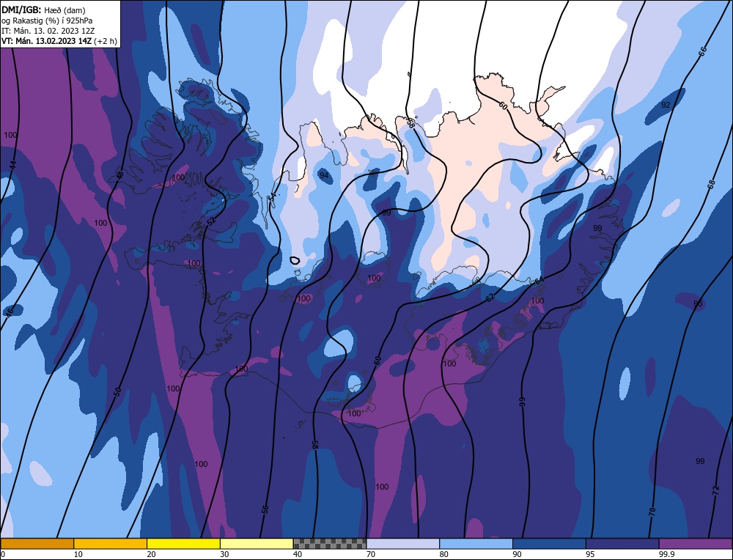The width and height of the screenshot is (733, 560).
Task: Click the legend tick label '80'
Action: [443, 554]
